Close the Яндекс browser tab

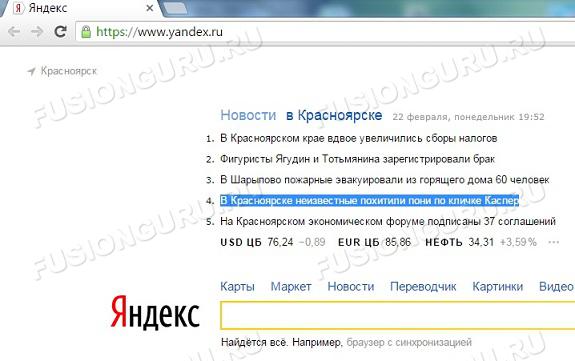[x=150, y=8]
